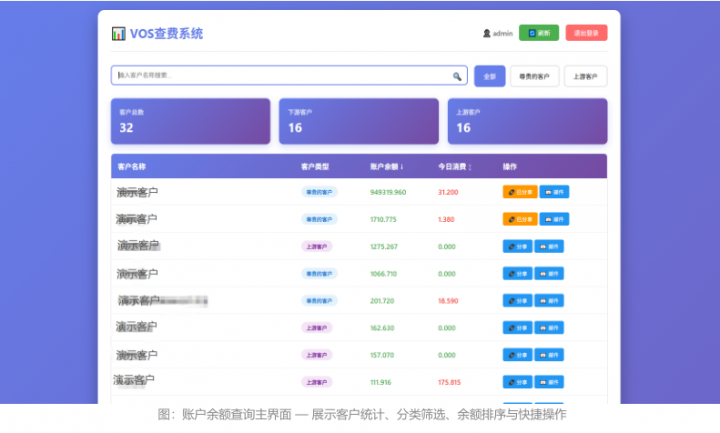Click the 邮件 button in 949319.960 row

click(554, 192)
